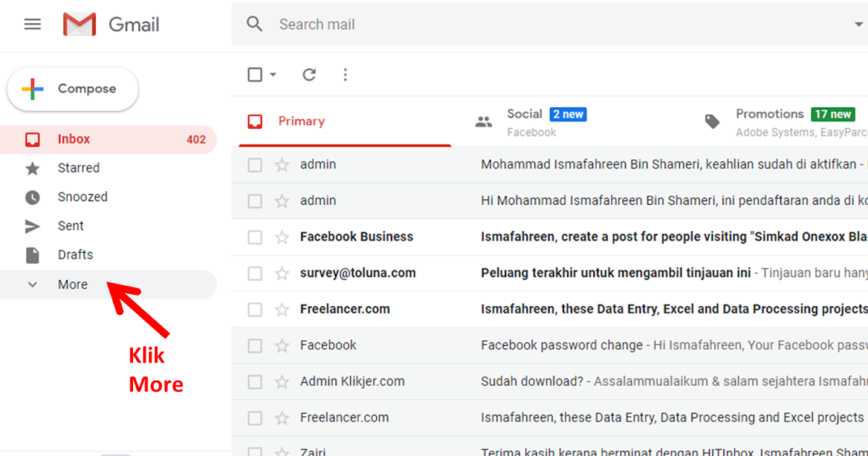Open the Drafts folder
This screenshot has width=868, height=456.
tap(75, 255)
